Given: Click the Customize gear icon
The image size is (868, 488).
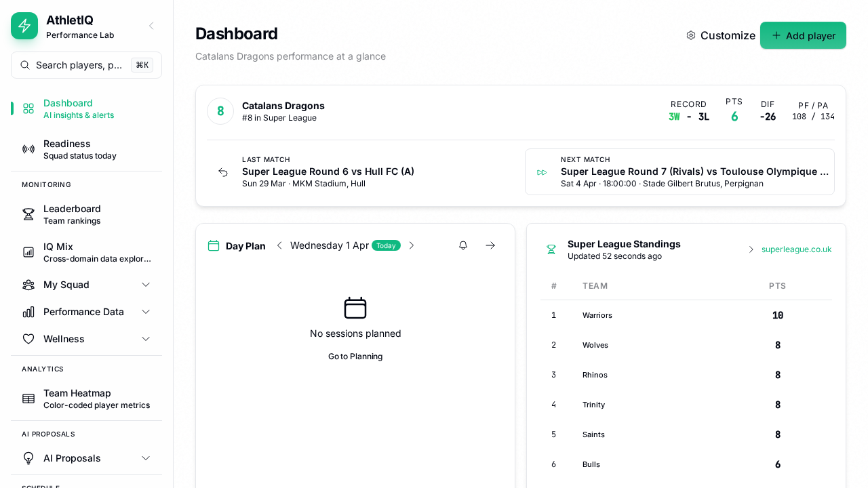Looking at the screenshot, I should pos(690,35).
